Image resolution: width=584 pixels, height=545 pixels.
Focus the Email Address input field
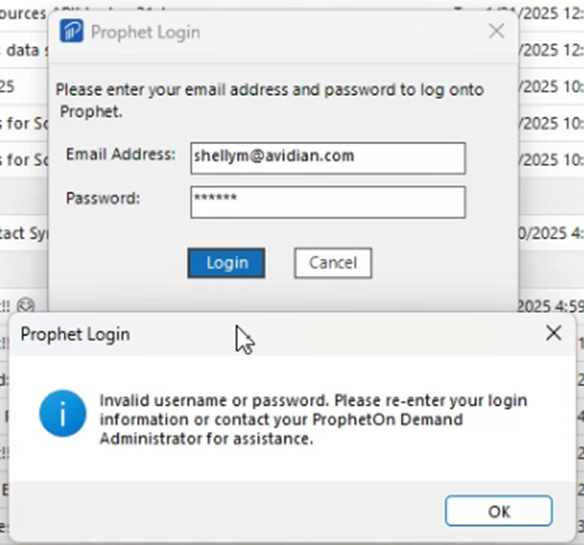click(x=328, y=158)
